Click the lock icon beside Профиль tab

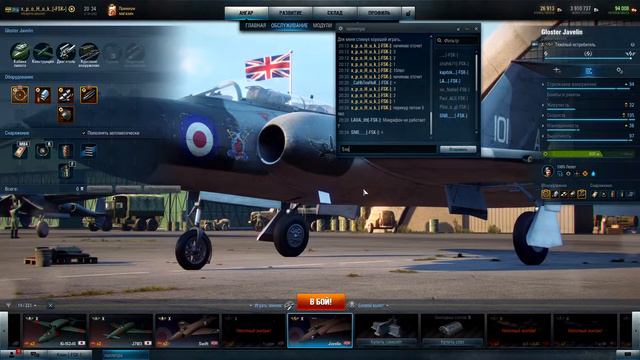click(x=408, y=13)
